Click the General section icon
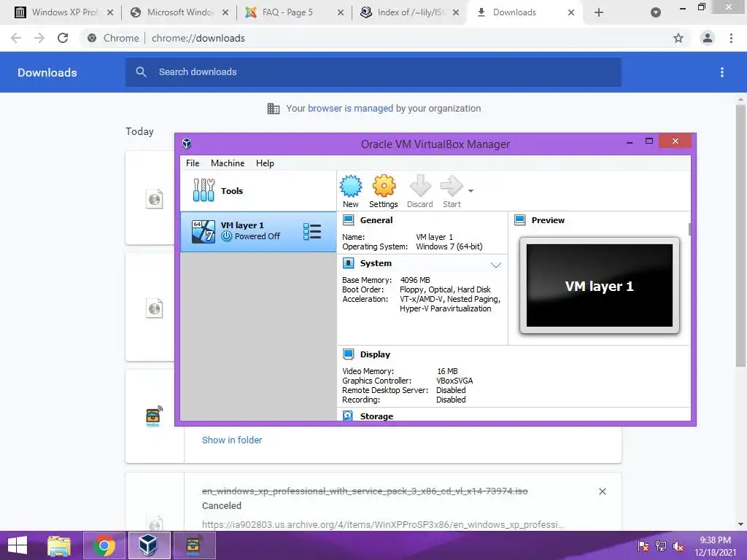 (348, 220)
